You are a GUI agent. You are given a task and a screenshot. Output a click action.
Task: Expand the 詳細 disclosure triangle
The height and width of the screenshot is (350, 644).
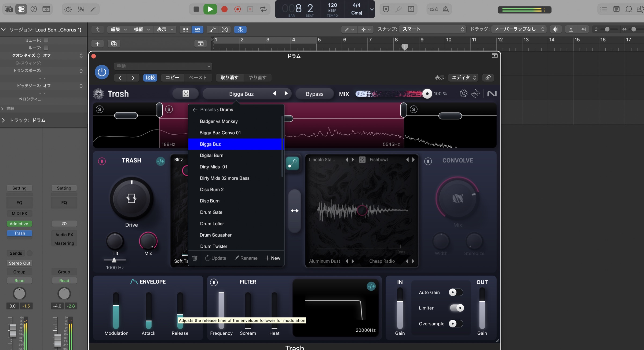pos(3,109)
